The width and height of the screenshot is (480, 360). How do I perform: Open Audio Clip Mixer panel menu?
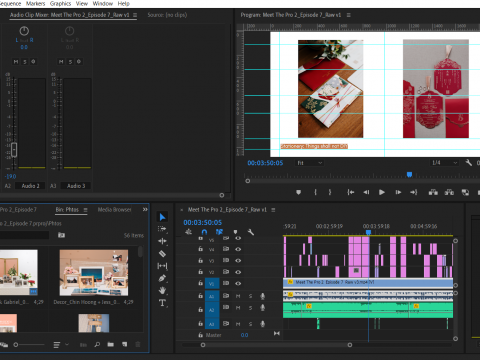[135, 15]
